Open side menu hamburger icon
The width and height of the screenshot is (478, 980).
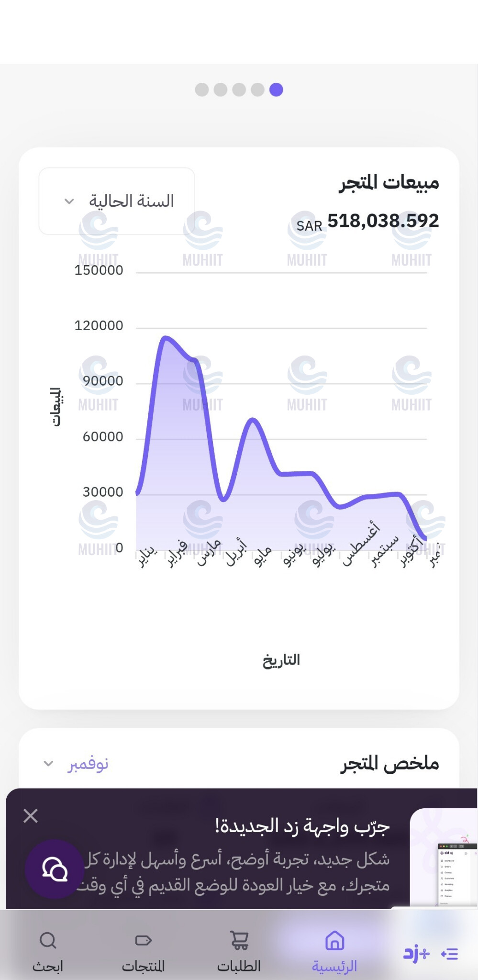pyautogui.click(x=450, y=954)
